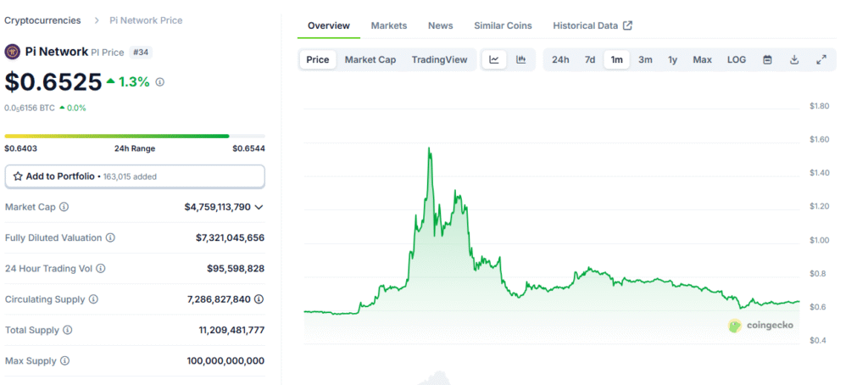Set chart range to 3m
868x385 pixels.
pyautogui.click(x=645, y=60)
